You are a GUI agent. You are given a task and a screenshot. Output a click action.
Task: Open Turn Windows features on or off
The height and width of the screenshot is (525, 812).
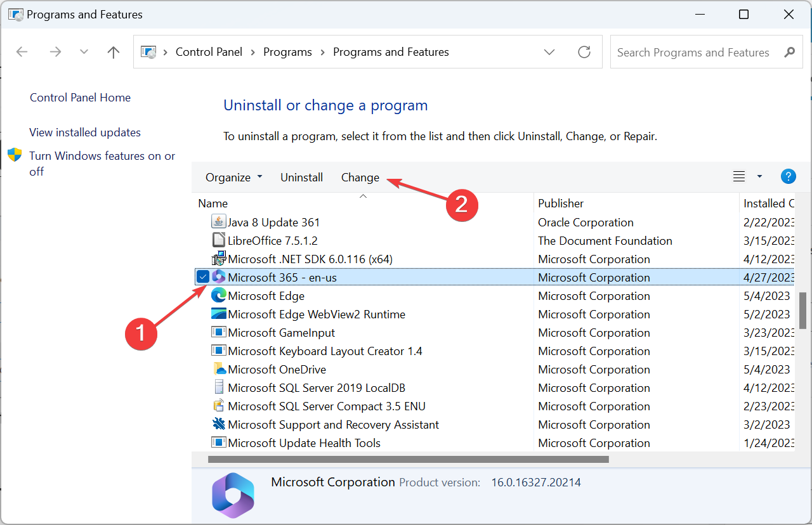click(x=102, y=164)
